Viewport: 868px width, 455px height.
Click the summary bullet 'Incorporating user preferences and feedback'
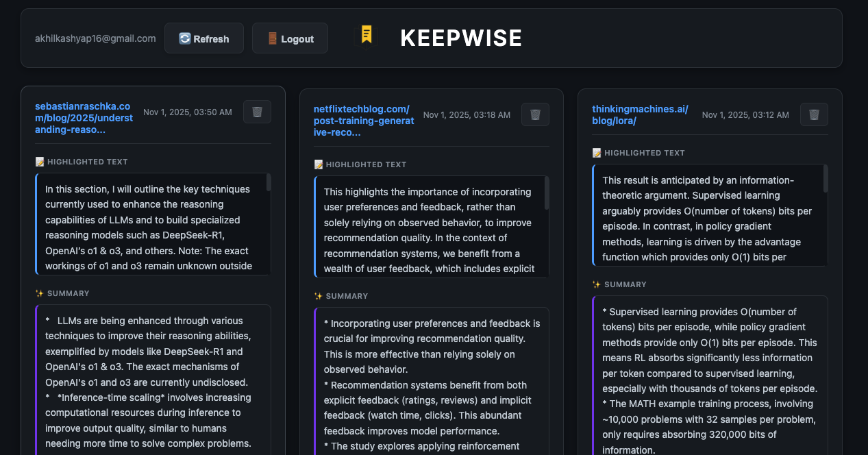click(432, 346)
